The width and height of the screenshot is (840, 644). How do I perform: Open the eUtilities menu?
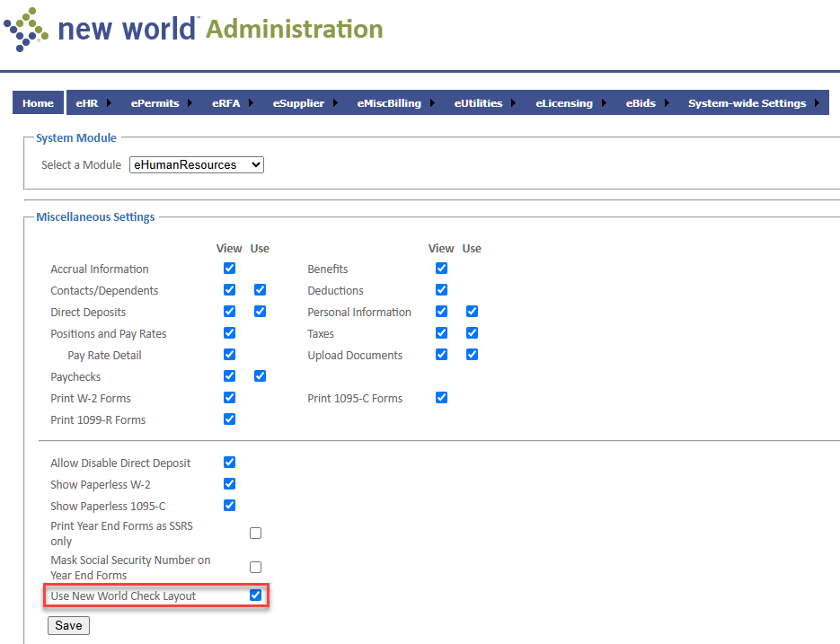click(478, 103)
